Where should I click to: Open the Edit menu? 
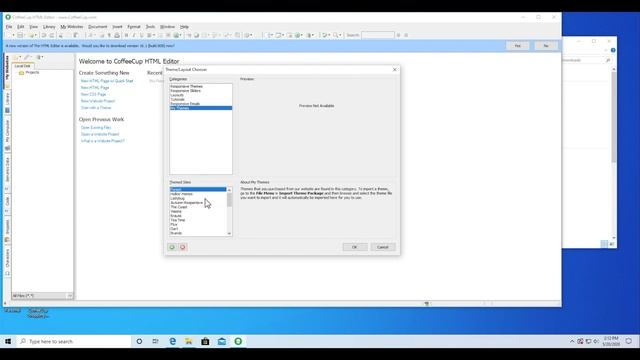[x=20, y=27]
